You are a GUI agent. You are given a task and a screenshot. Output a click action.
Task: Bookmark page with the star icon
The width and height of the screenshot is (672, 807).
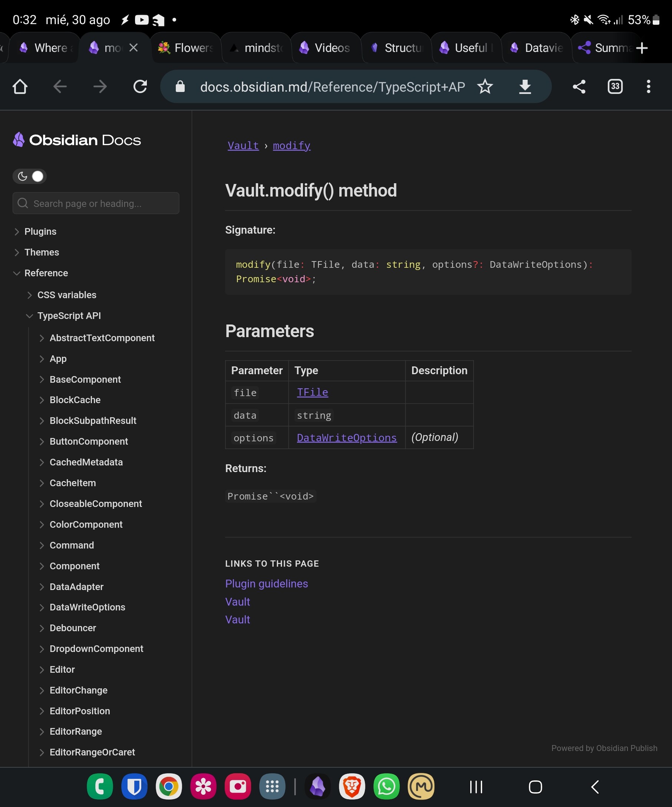(485, 86)
